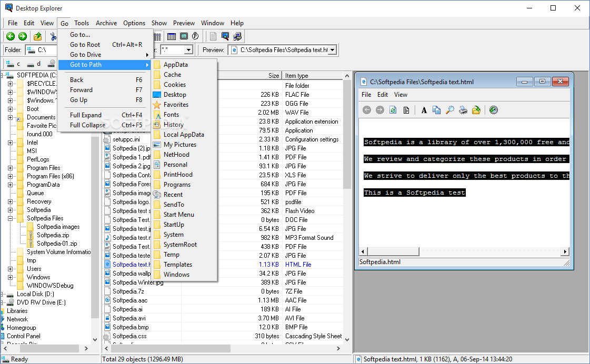Choose Favorites in the path submenu
The width and height of the screenshot is (590, 364).
click(x=184, y=105)
